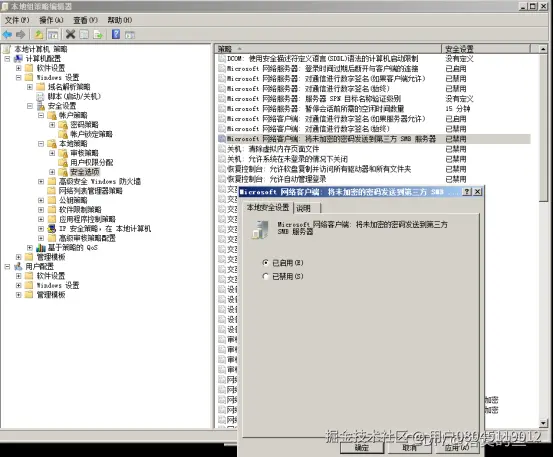Click the 脚本(启动/关机) script icon
554x457 pixels.
pos(41,96)
